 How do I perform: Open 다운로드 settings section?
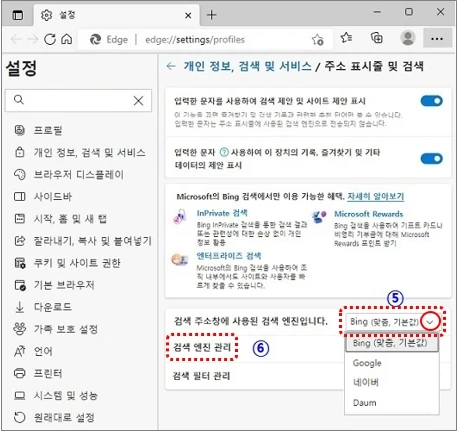43,307
